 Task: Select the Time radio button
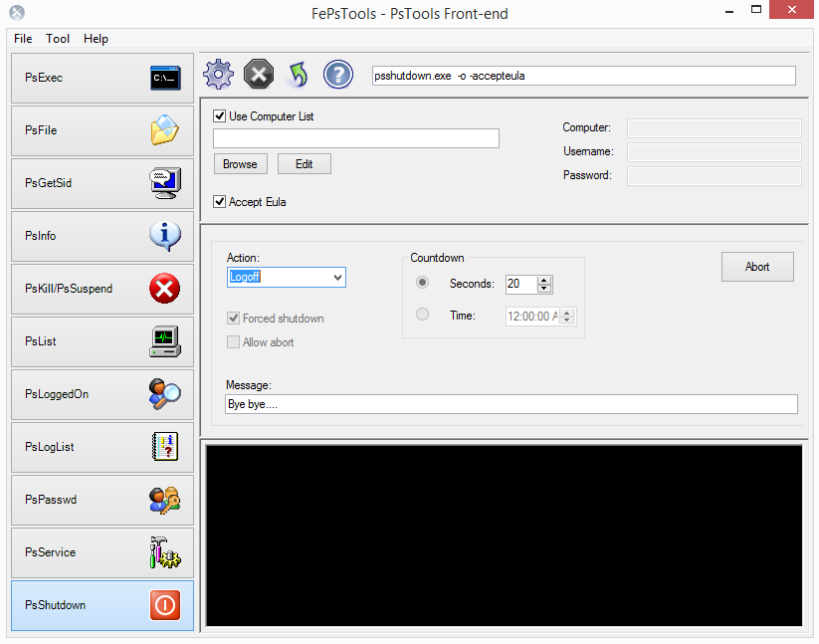point(422,314)
